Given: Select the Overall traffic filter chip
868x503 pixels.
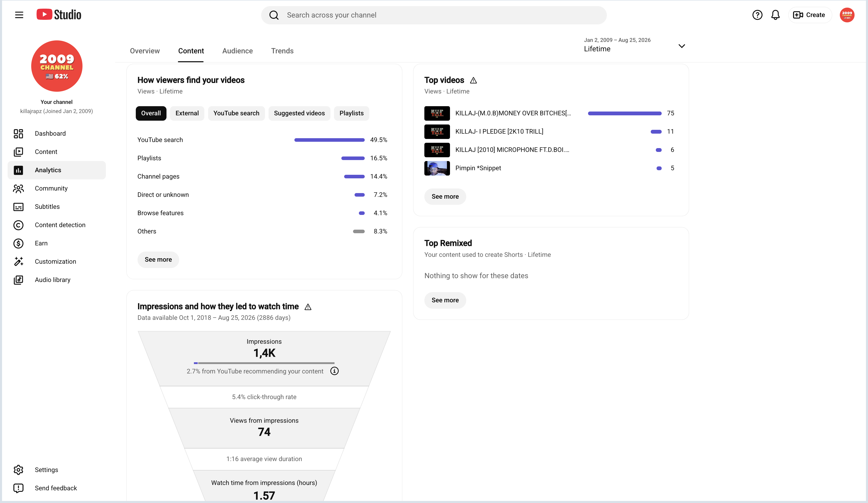Looking at the screenshot, I should coord(151,113).
